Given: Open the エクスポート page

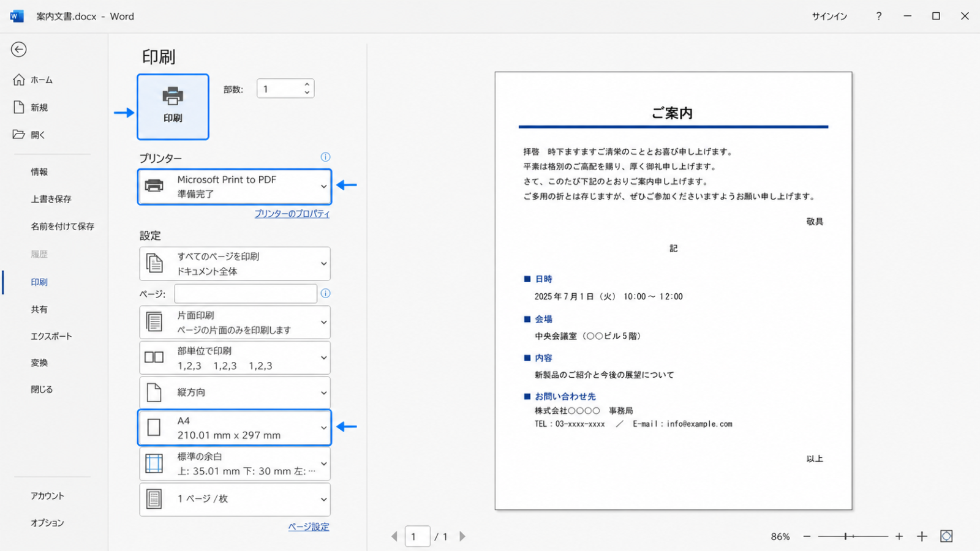Looking at the screenshot, I should pyautogui.click(x=51, y=336).
